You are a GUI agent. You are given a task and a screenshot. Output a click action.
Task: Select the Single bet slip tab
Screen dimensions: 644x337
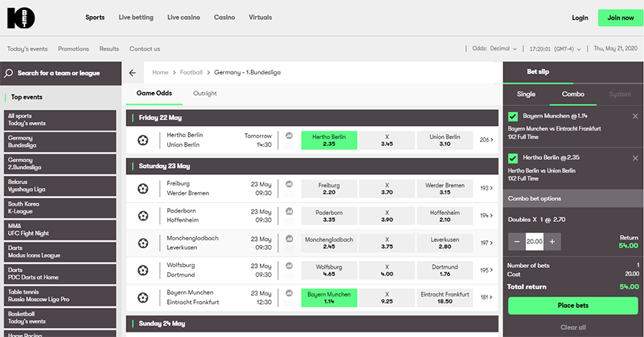coord(526,94)
